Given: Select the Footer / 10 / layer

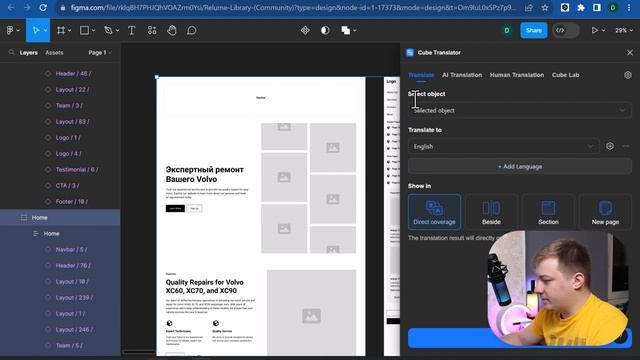Looking at the screenshot, I should pos(71,202).
